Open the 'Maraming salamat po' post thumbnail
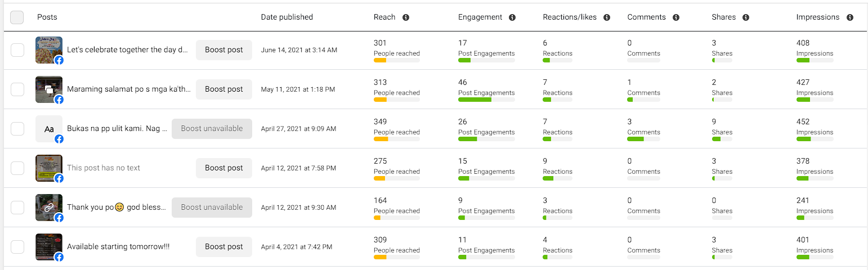Viewport: 868px width, 270px height. click(48, 89)
